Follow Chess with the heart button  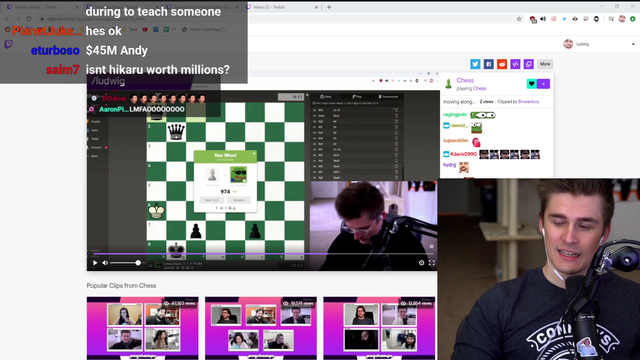pyautogui.click(x=531, y=84)
